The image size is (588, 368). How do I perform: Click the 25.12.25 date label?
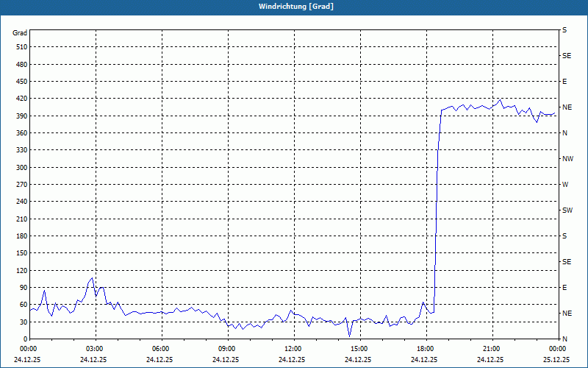pyautogui.click(x=556, y=359)
